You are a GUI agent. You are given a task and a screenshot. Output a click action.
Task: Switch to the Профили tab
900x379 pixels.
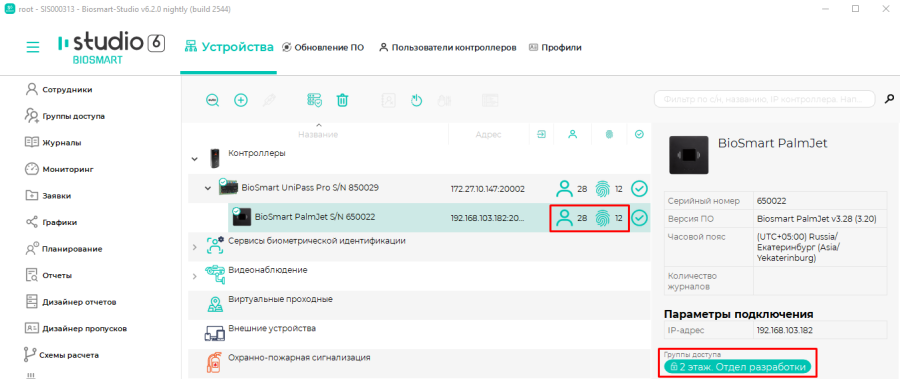[x=555, y=48]
